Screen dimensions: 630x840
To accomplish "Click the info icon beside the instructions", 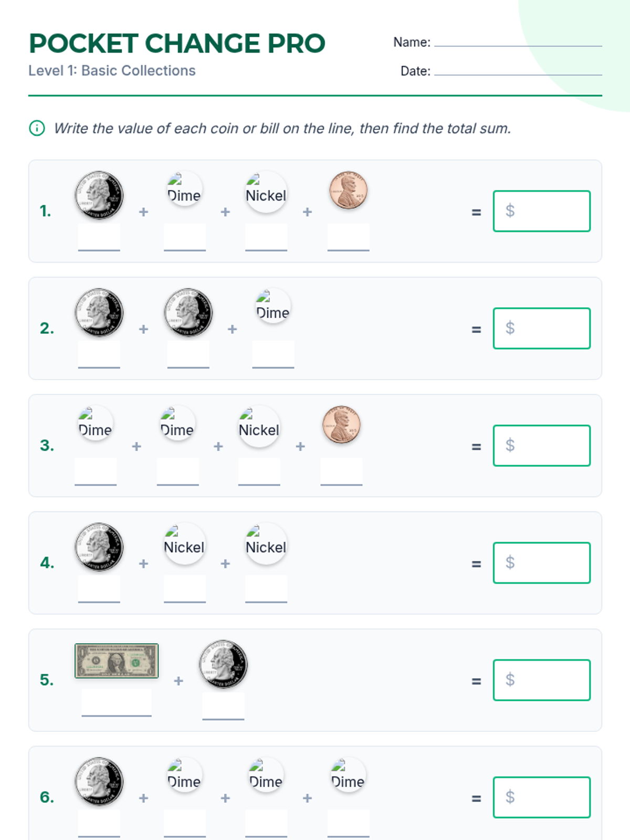I will 37,128.
